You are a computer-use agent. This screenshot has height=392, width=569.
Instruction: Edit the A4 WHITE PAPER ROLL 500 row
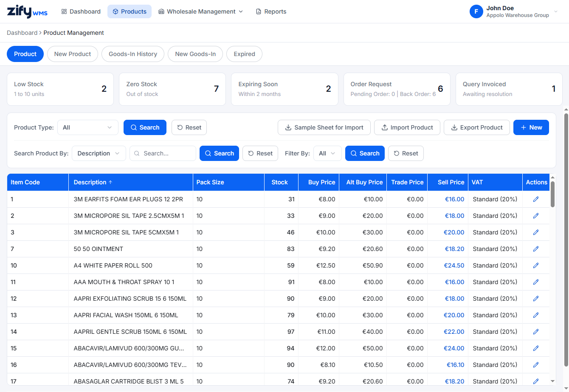pos(535,265)
